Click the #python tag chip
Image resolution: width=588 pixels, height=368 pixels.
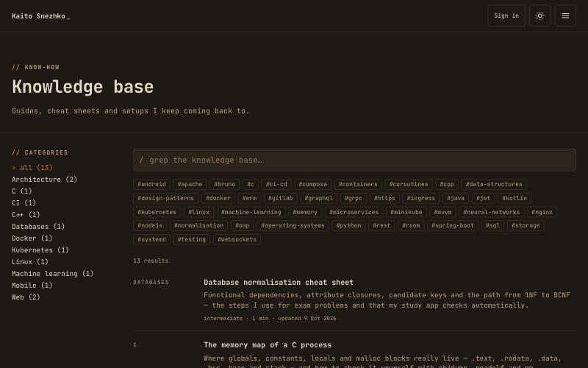coord(348,226)
